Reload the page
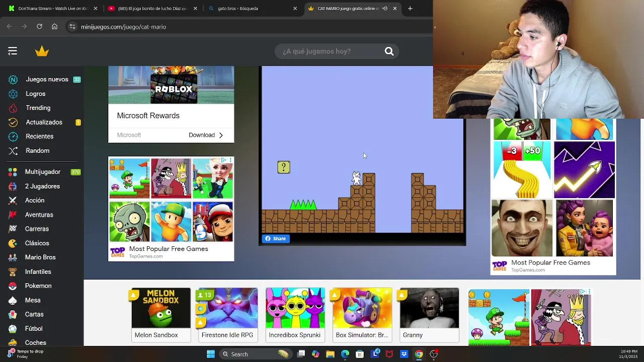The image size is (644, 362). click(39, 27)
